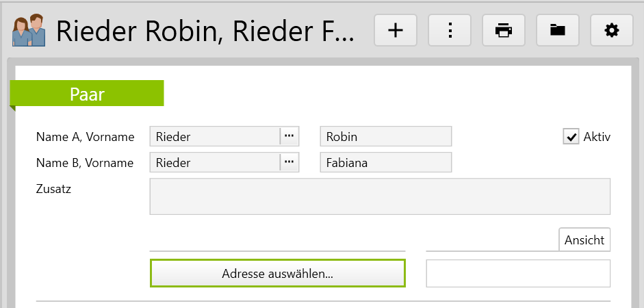Viewport: 644px width, 308px height.
Task: Click the couple avatar icon
Action: click(29, 31)
